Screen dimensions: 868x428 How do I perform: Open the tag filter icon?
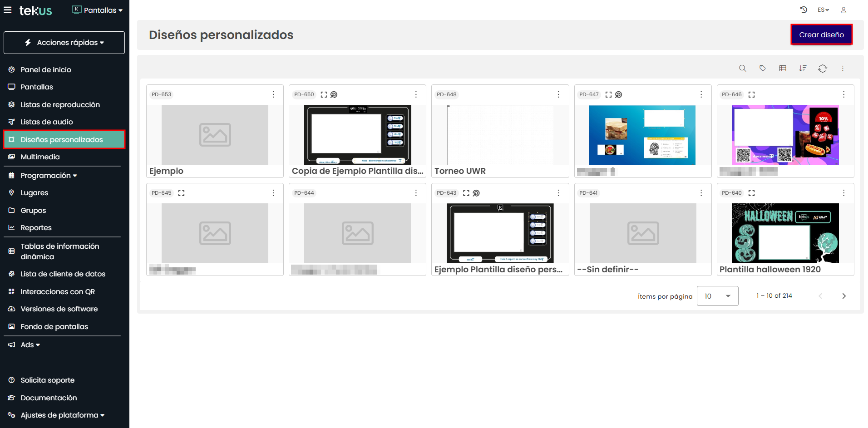coord(762,68)
